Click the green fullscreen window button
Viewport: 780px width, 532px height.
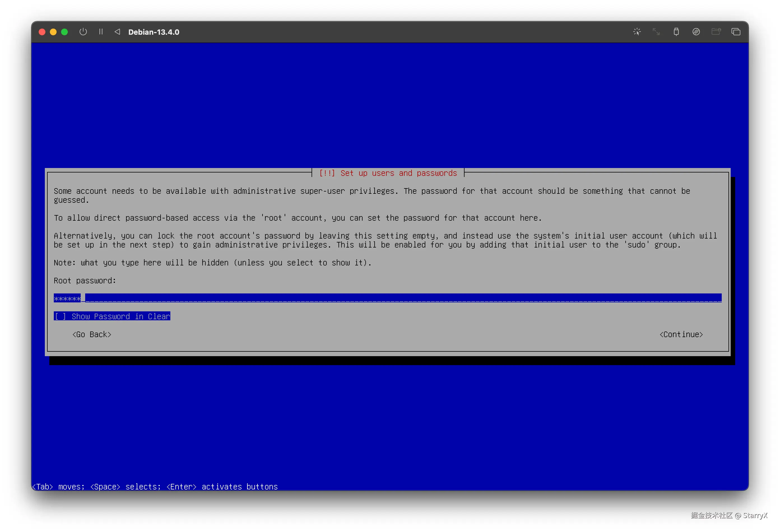pyautogui.click(x=64, y=32)
